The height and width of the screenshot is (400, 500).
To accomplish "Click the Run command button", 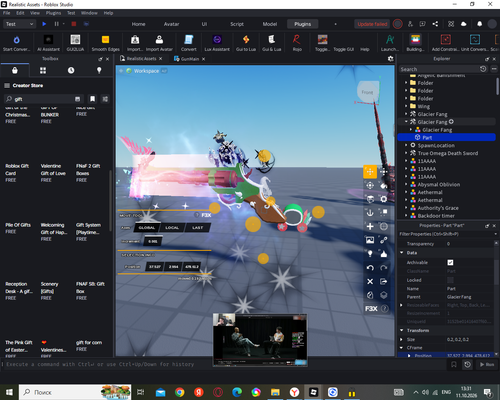I will (487, 365).
